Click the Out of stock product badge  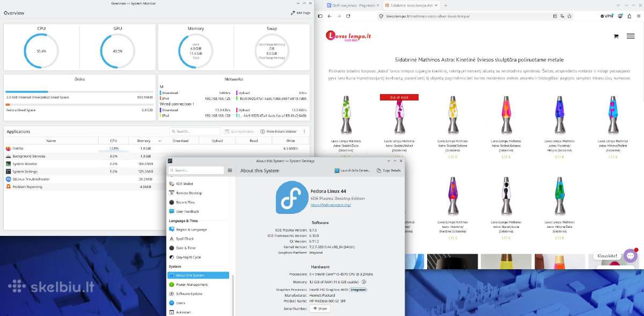[x=399, y=97]
